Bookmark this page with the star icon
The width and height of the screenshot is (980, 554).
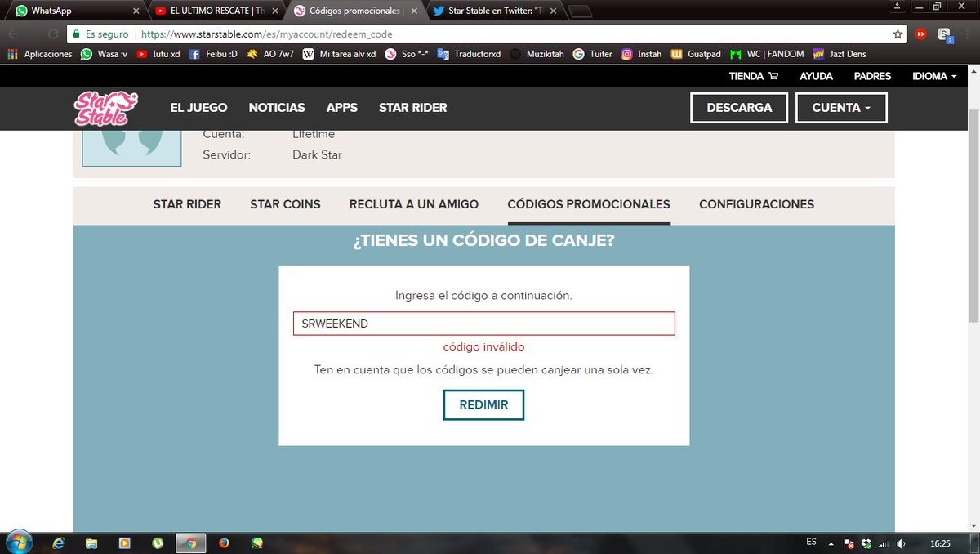[x=898, y=34]
